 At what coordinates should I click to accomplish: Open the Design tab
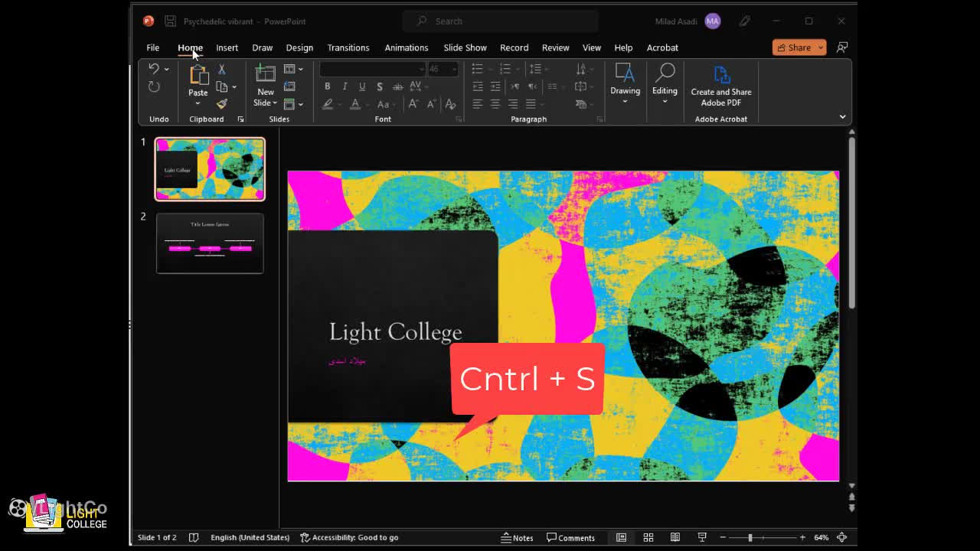coord(299,47)
